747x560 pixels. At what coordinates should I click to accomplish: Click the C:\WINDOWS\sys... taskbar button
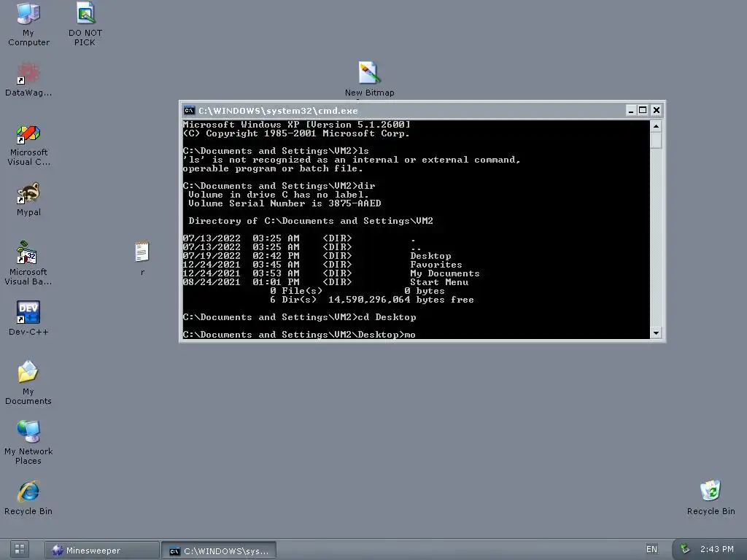pyautogui.click(x=219, y=551)
